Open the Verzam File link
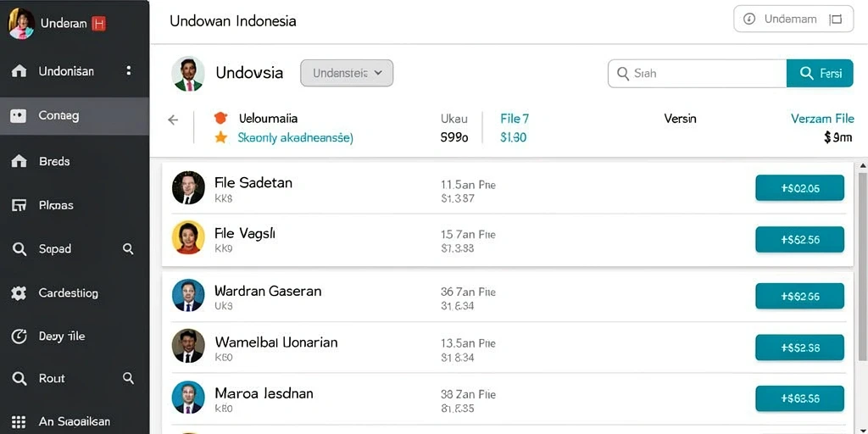Image resolution: width=868 pixels, height=434 pixels. (x=822, y=119)
